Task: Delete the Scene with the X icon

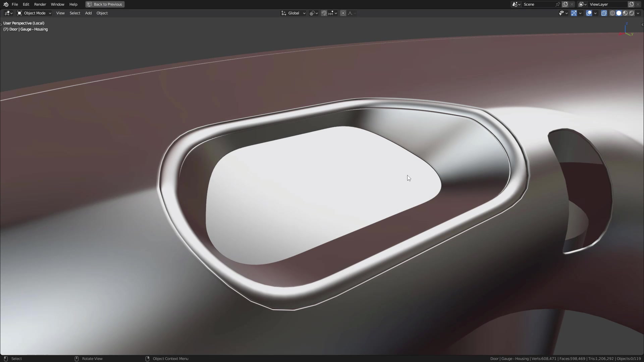Action: [x=572, y=4]
